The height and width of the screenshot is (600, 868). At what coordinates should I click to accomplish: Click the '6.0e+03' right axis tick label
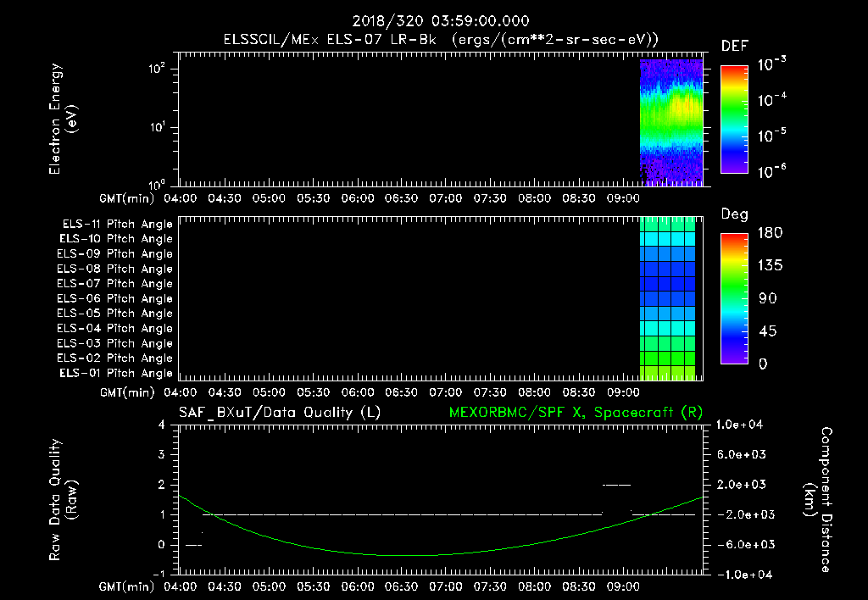coord(742,455)
